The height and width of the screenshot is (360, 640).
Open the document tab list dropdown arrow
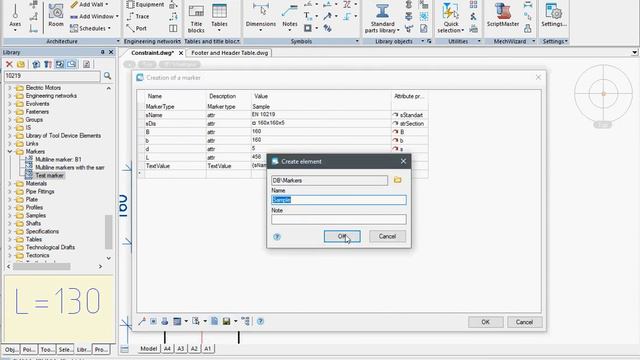(x=634, y=53)
